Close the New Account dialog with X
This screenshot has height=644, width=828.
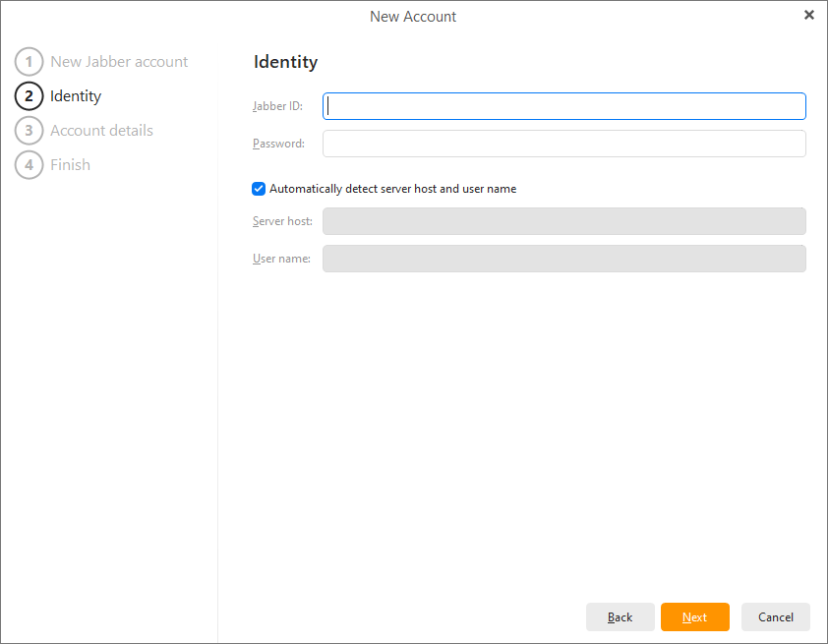point(808,15)
